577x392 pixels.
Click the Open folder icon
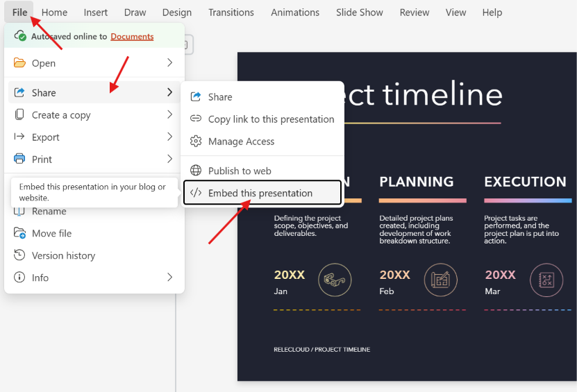(19, 63)
